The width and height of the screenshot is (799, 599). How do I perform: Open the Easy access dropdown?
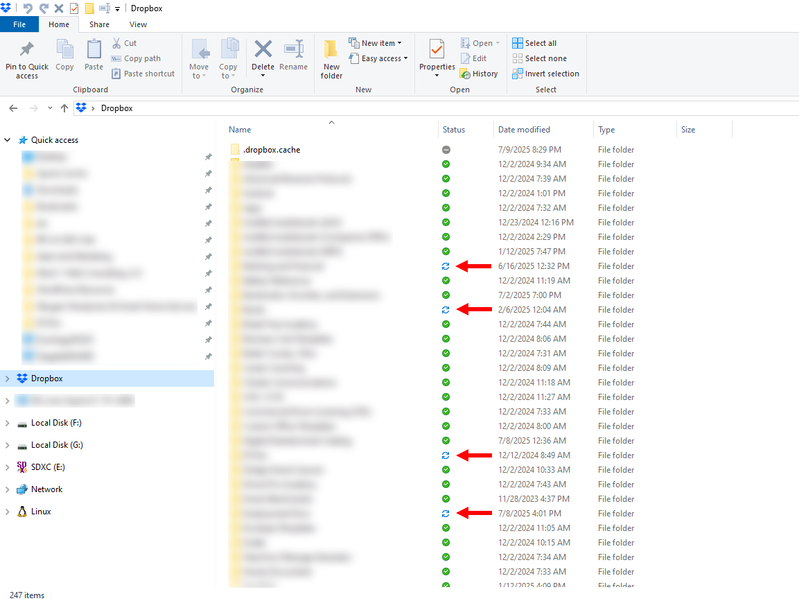pyautogui.click(x=379, y=59)
